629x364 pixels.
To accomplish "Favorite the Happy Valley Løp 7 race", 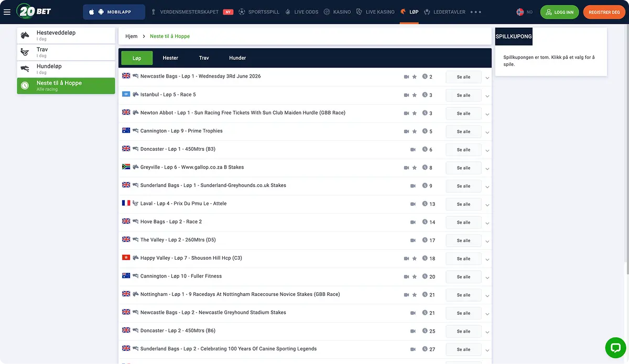I will 415,259.
